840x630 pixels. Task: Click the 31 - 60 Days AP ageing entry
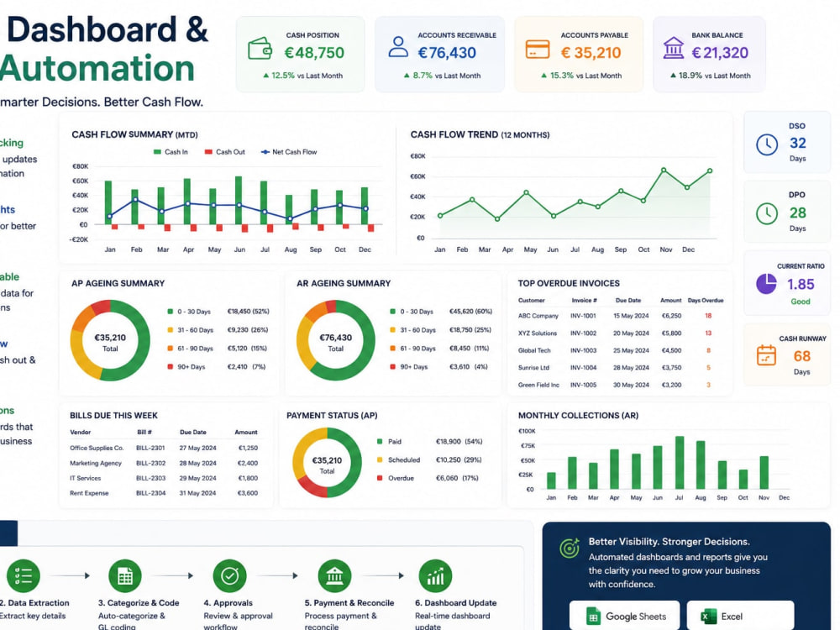click(218, 330)
